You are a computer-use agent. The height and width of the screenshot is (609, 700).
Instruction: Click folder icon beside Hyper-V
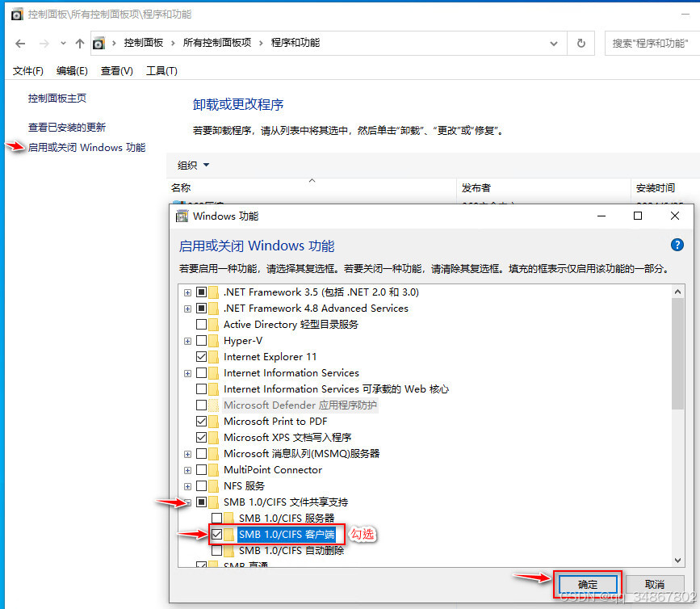tap(214, 341)
